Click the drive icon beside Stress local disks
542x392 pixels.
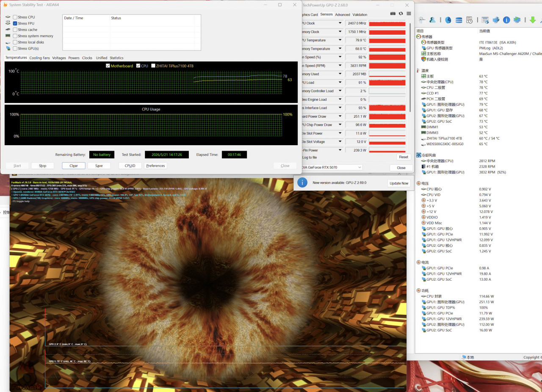point(8,42)
